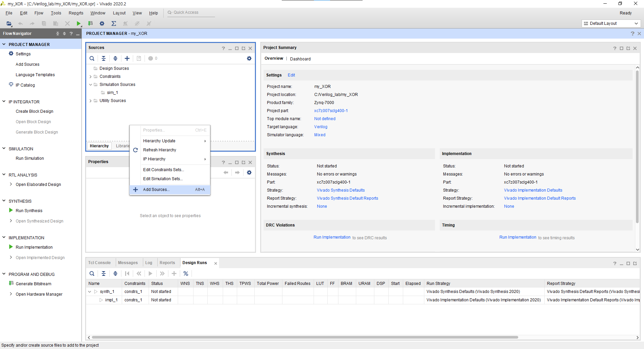Switch to the Messages tab

[x=128, y=263]
